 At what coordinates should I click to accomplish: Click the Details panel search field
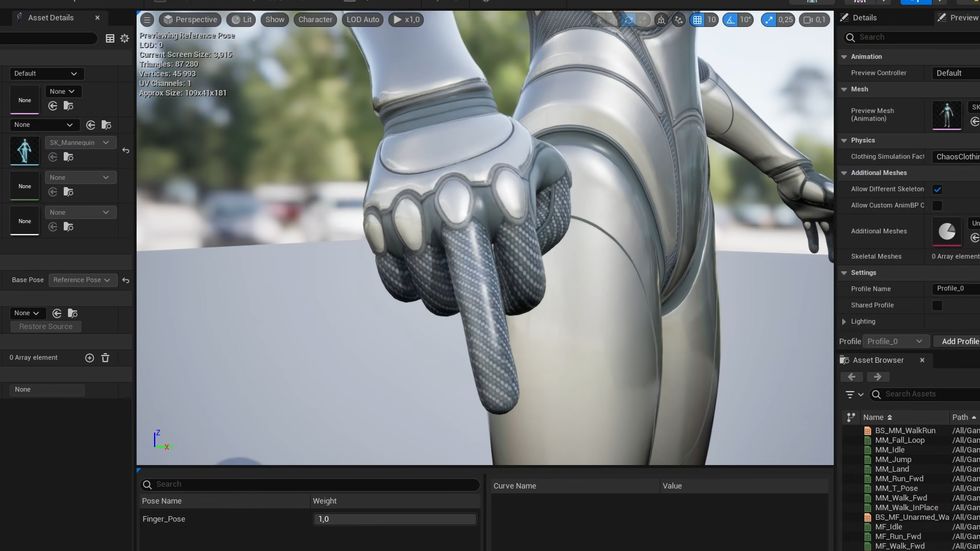coord(912,37)
